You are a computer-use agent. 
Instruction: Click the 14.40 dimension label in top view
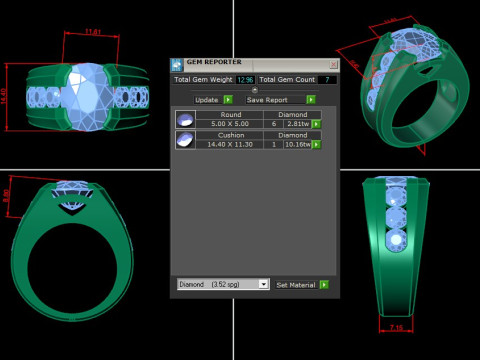[x=4, y=96]
